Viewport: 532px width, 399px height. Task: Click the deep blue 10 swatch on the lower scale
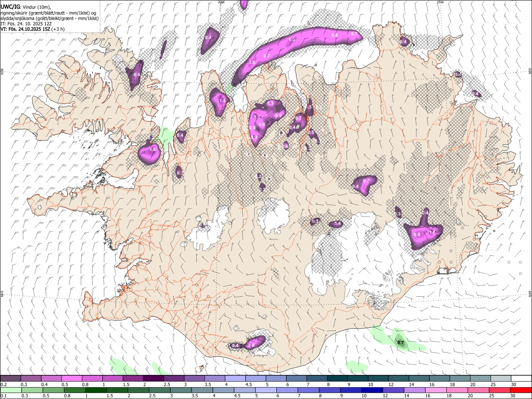(372, 390)
